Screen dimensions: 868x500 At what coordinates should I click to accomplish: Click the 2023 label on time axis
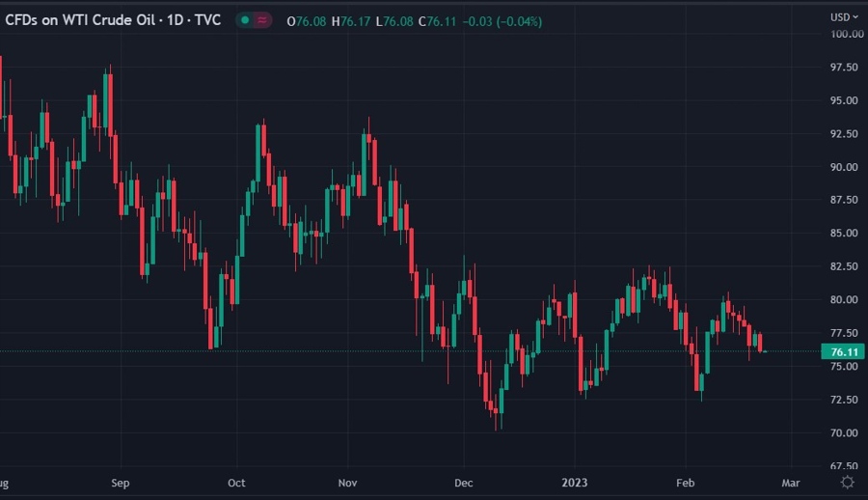pos(575,483)
